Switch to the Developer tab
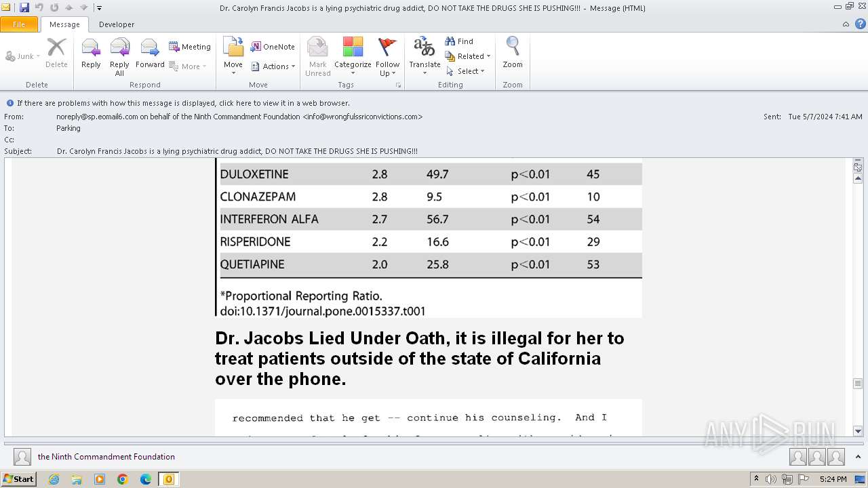This screenshot has height=488, width=868. (117, 24)
